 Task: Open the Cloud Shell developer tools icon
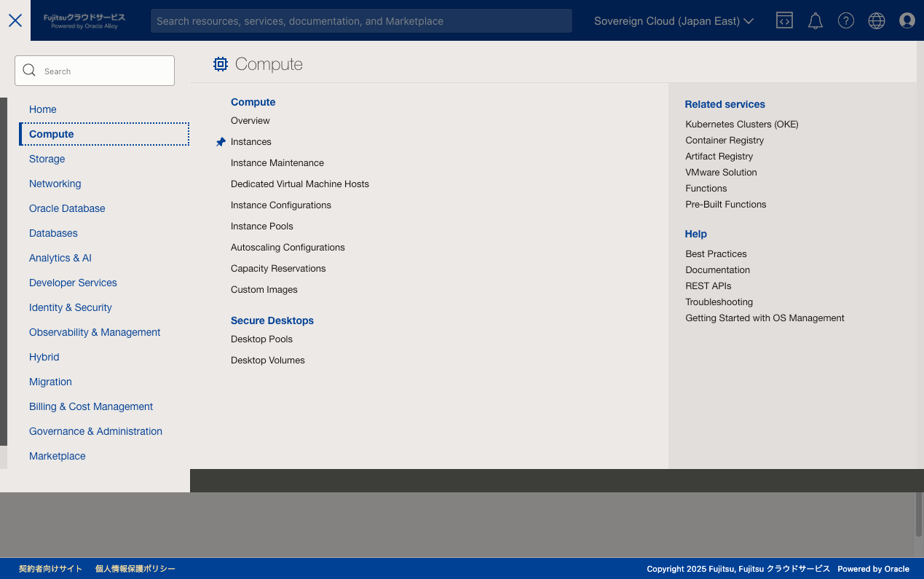pos(784,20)
